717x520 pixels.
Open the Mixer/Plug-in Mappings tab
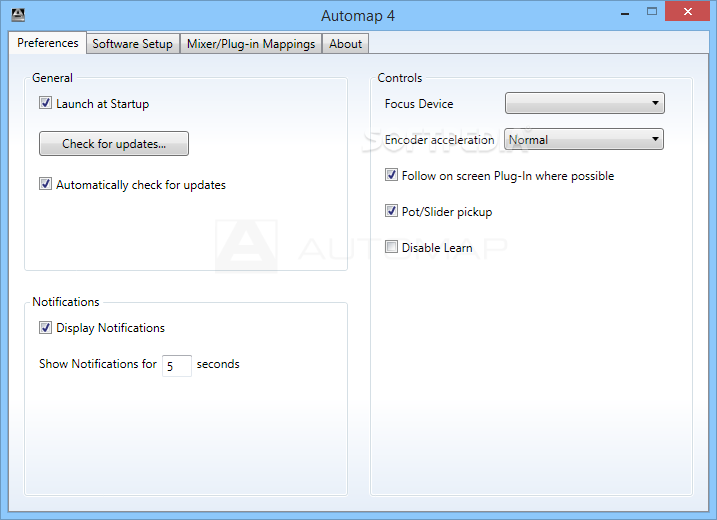point(251,44)
